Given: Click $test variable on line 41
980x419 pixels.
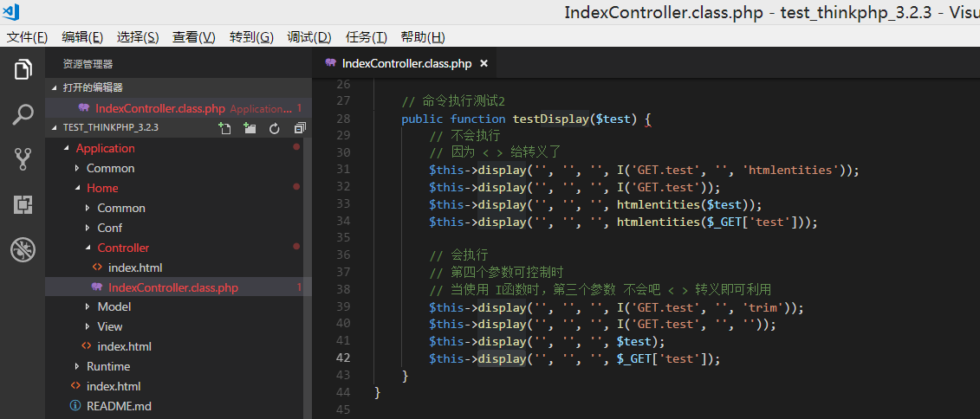Looking at the screenshot, I should click(x=633, y=342).
